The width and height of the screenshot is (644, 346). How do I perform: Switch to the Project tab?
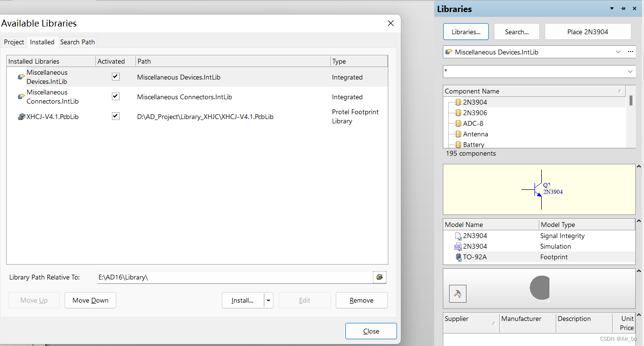pos(14,42)
